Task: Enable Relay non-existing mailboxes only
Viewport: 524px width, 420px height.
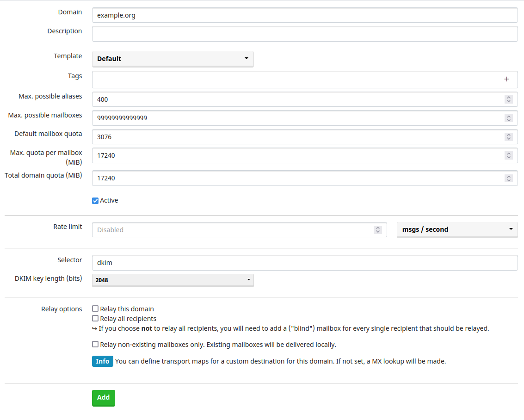Action: (95, 344)
